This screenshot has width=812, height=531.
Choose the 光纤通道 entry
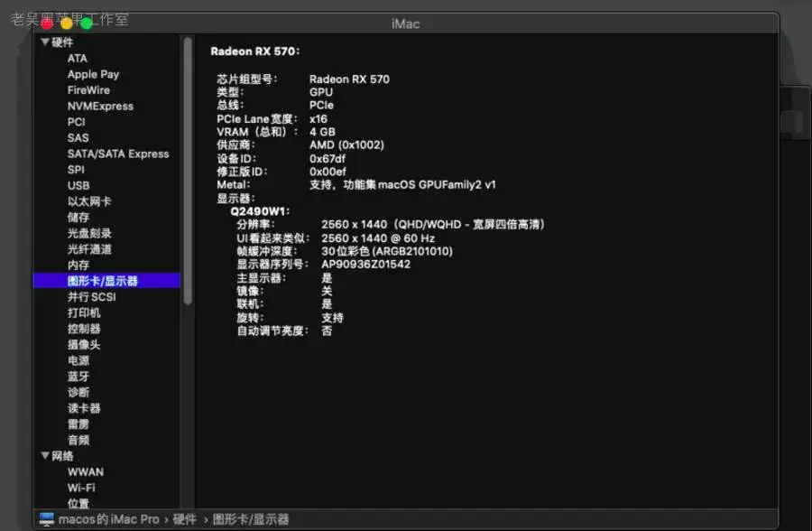[89, 249]
